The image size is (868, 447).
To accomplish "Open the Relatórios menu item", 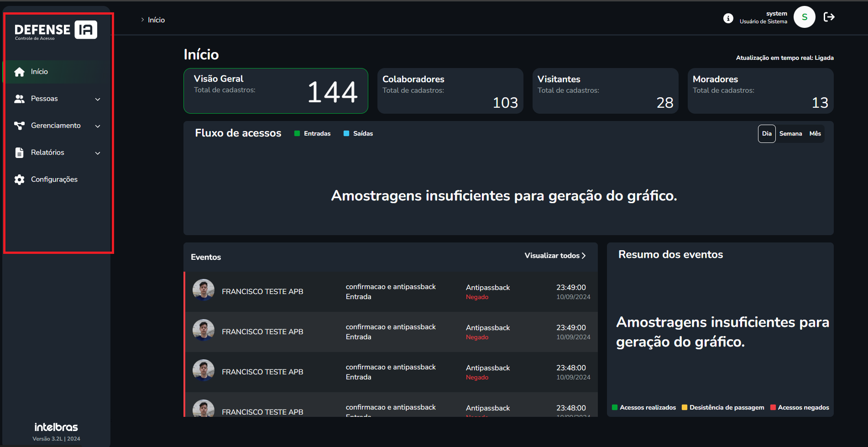I will (x=57, y=153).
